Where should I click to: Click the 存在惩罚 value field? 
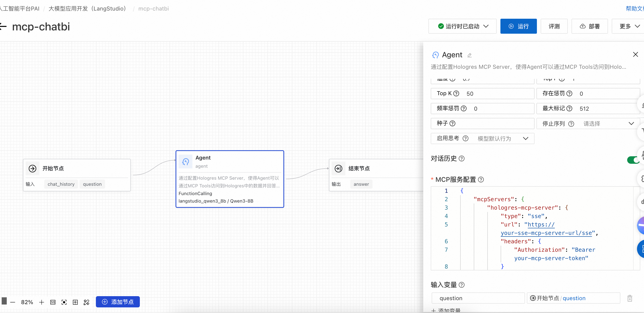point(588,94)
